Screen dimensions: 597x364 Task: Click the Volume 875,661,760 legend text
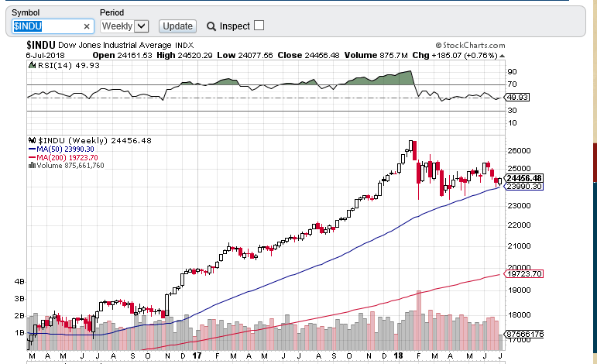pos(70,166)
